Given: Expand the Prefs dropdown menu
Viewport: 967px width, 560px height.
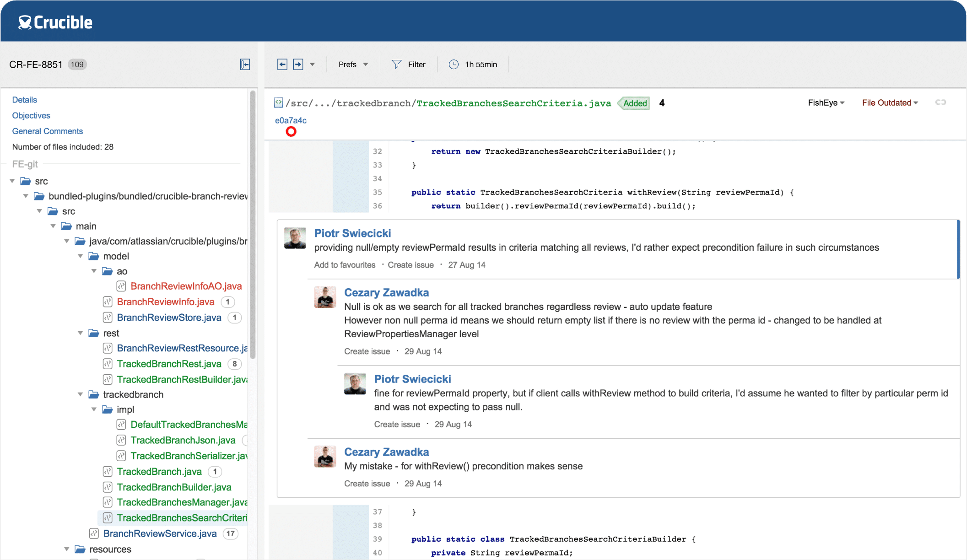Looking at the screenshot, I should coord(352,64).
